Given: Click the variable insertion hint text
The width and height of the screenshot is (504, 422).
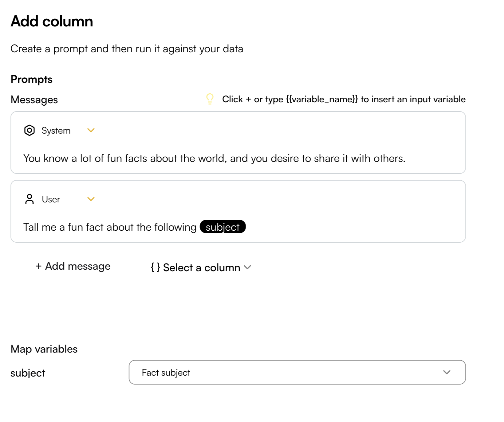Looking at the screenshot, I should click(x=344, y=99).
